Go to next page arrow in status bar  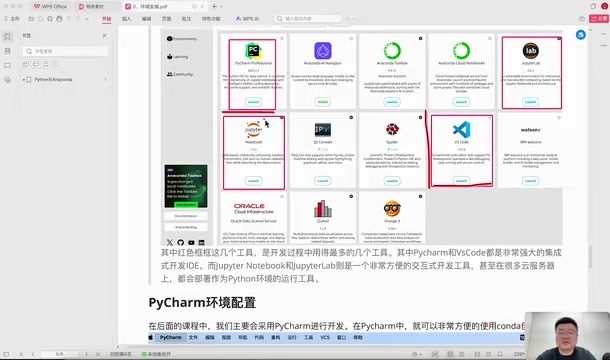[x=86, y=354]
